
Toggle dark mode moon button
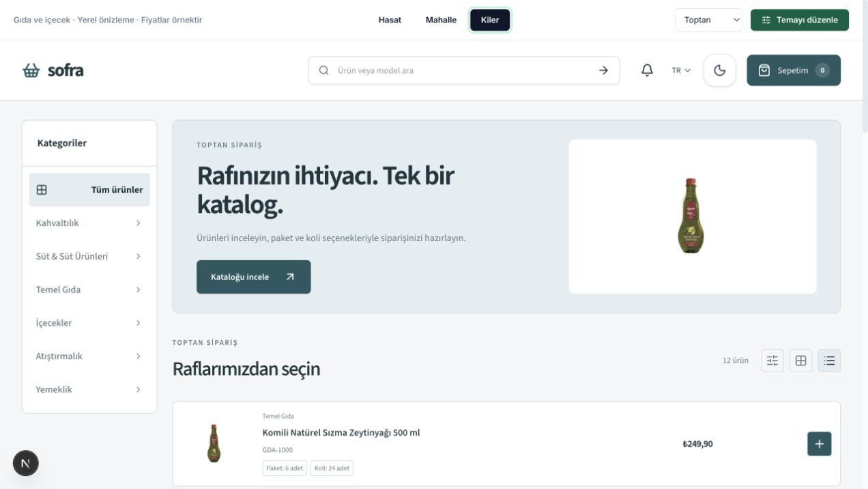pyautogui.click(x=720, y=70)
